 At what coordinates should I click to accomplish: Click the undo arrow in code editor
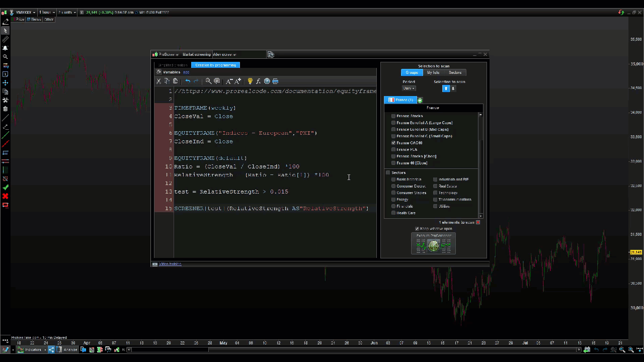188,81
